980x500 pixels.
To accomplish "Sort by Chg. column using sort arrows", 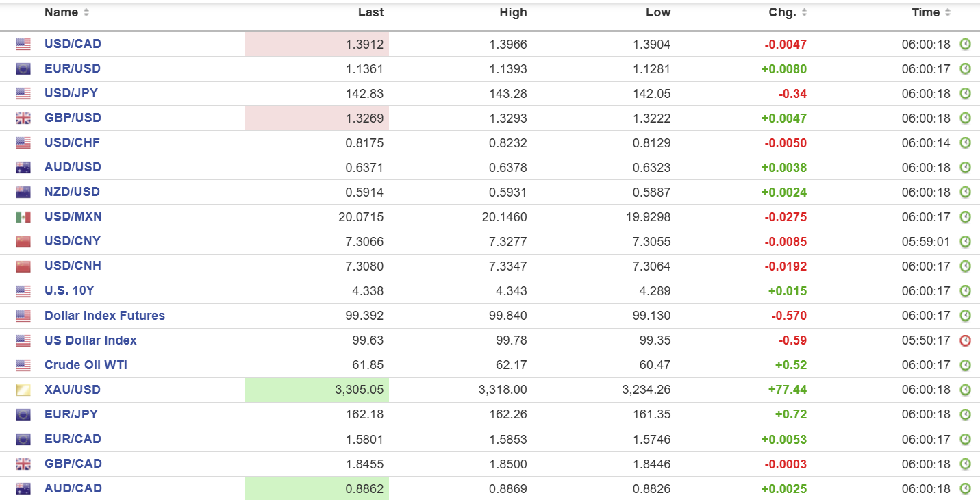I will (804, 13).
